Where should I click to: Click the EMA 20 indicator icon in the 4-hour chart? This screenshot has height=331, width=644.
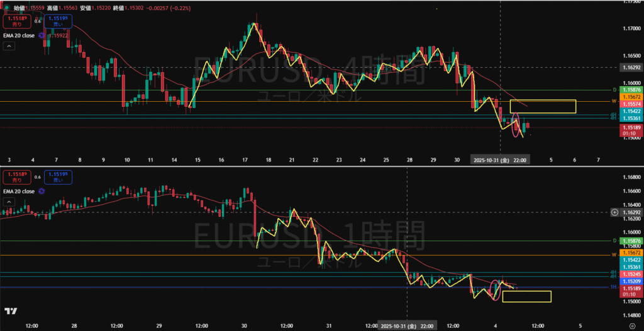coord(42,36)
